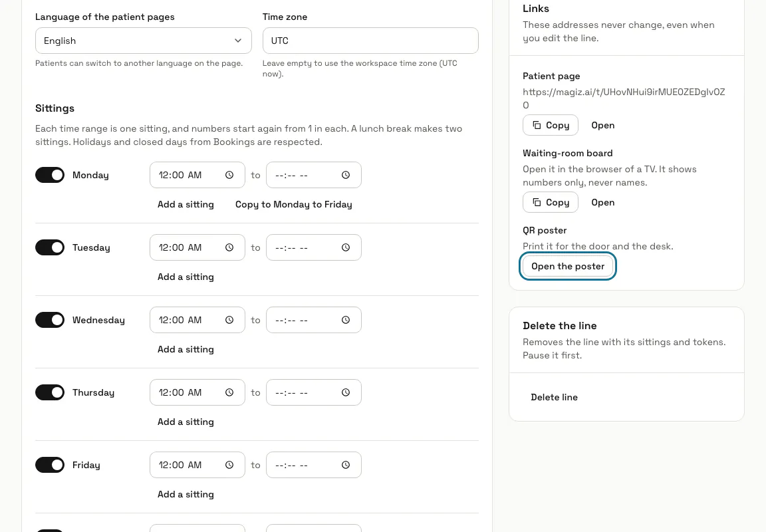Click Copy to Monday to Friday
Image resolution: width=766 pixels, height=532 pixels.
(294, 204)
